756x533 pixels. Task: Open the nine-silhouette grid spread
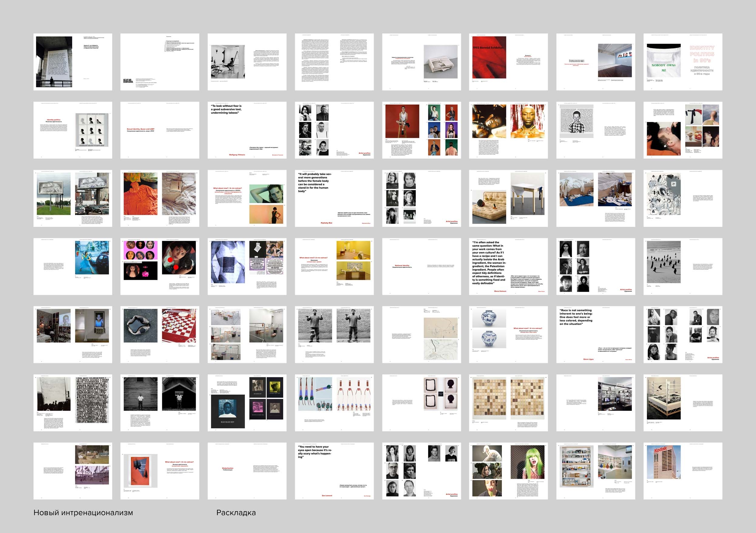(73, 130)
